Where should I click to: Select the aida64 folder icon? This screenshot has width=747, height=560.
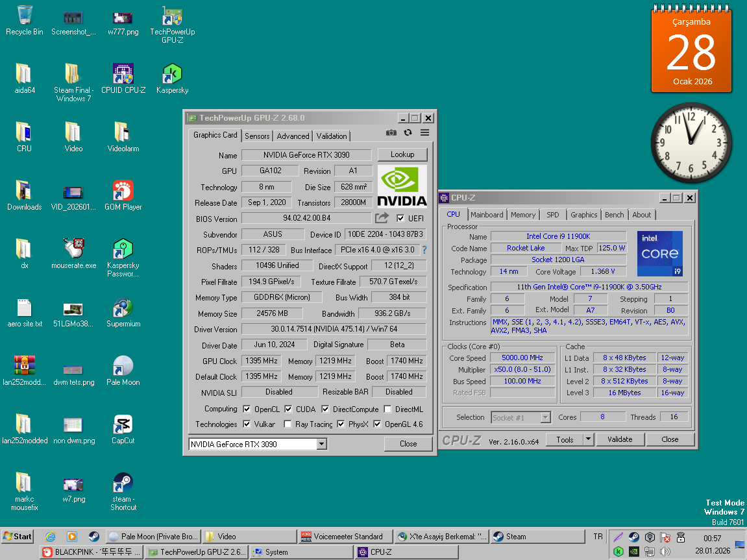pos(24,79)
